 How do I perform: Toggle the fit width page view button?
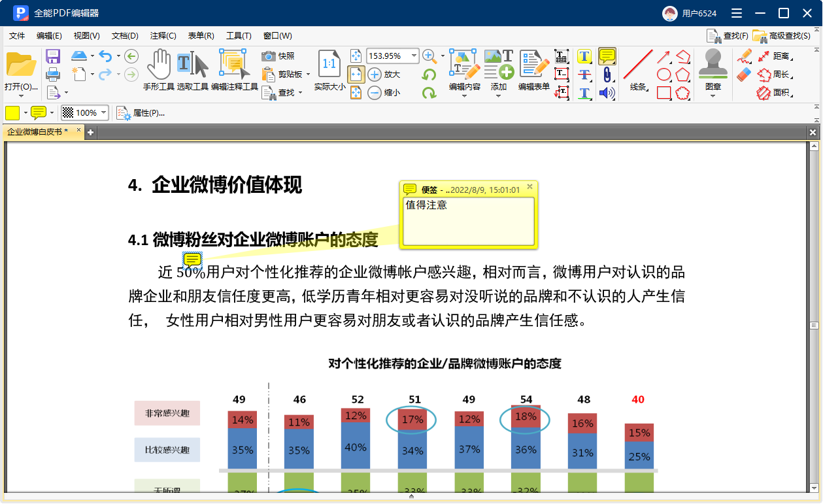pos(356,75)
